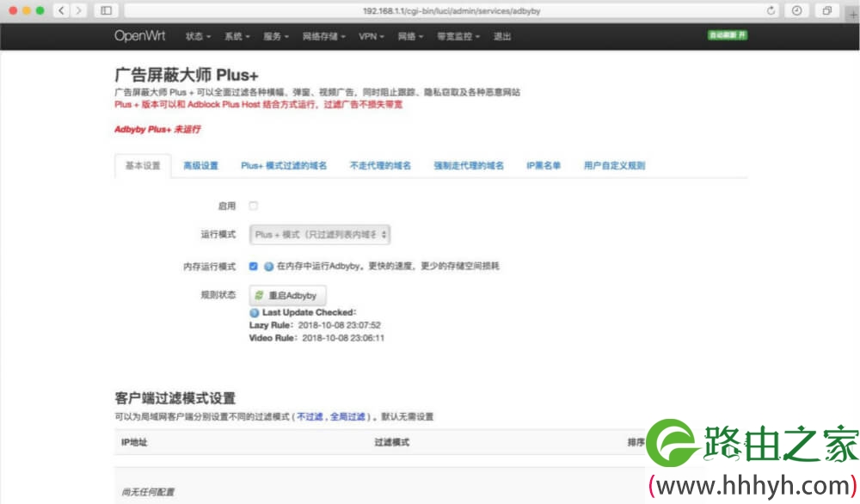Image resolution: width=860 pixels, height=504 pixels.
Task: Go back with the Safari back arrow
Action: click(61, 10)
